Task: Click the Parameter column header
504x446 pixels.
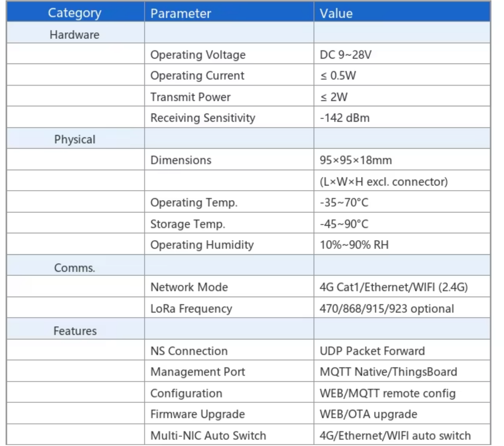Action: tap(229, 12)
